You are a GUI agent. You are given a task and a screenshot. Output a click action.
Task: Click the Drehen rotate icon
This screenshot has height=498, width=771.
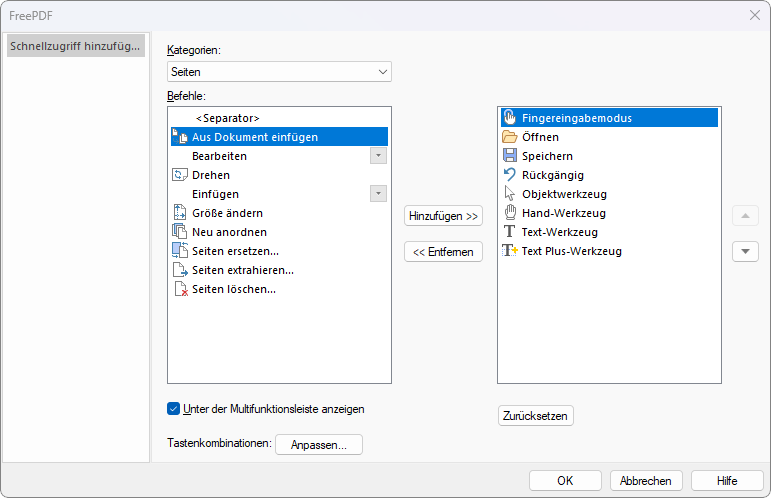pos(180,175)
